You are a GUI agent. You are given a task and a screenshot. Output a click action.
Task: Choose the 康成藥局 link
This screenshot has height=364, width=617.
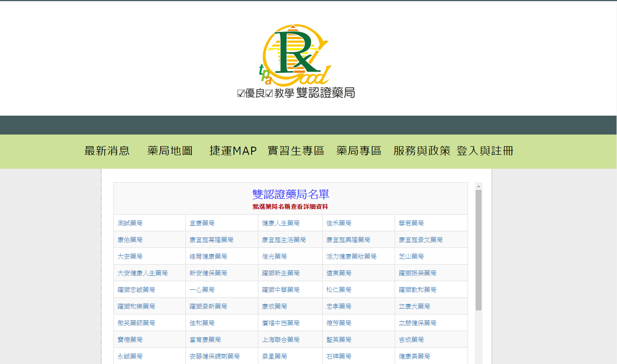pos(275,306)
